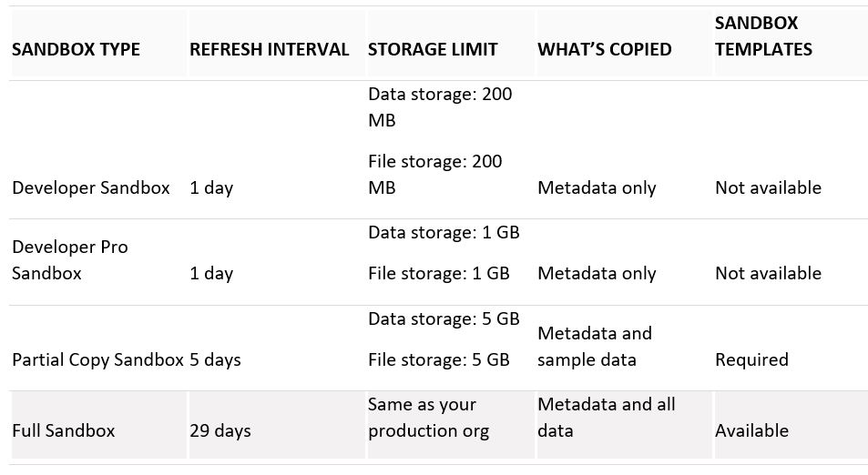This screenshot has width=868, height=475.
Task: Select the Developer Pro Sandbox cell
Action: (x=70, y=260)
